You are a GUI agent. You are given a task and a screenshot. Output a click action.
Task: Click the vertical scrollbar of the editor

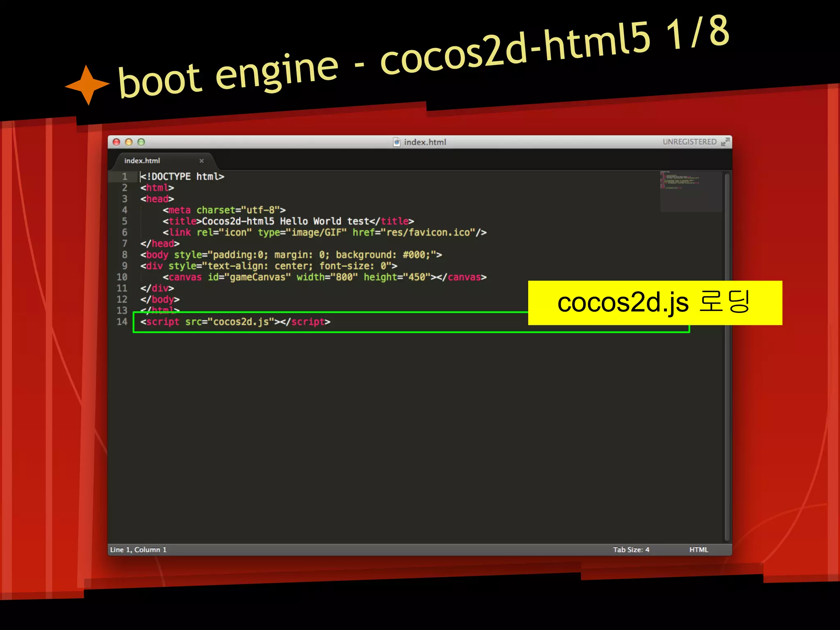pos(727,357)
